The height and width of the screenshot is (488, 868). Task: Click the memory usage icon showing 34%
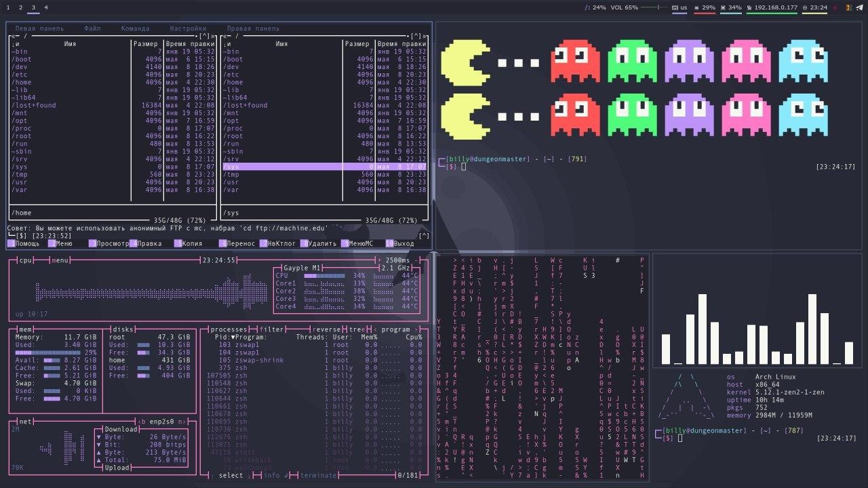[x=724, y=7]
